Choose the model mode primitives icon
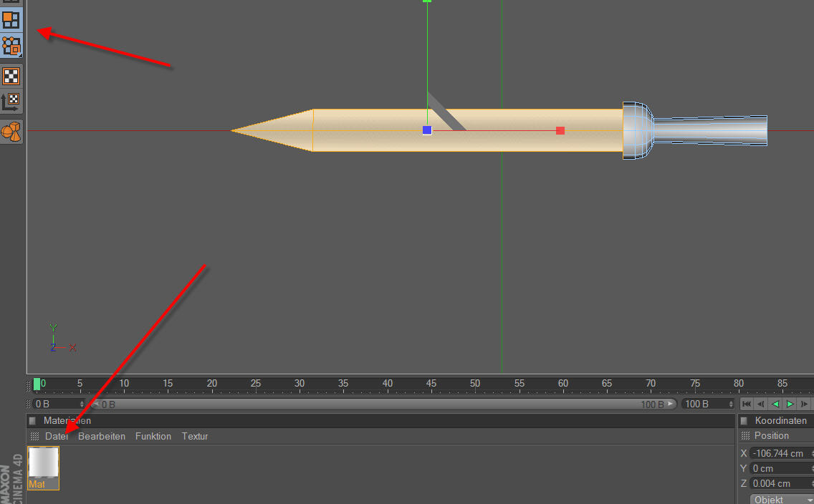 pyautogui.click(x=11, y=132)
